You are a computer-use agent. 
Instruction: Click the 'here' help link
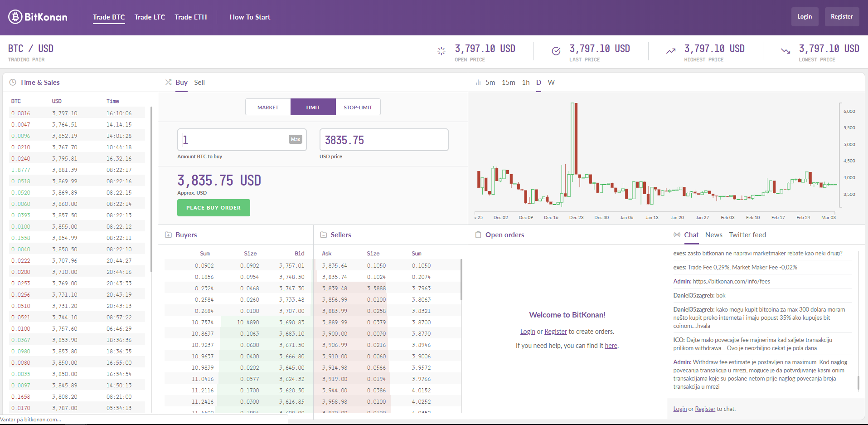(x=611, y=346)
